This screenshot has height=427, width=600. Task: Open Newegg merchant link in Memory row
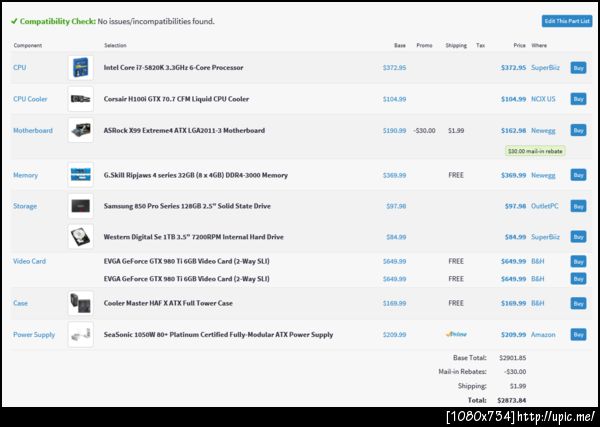tap(543, 175)
